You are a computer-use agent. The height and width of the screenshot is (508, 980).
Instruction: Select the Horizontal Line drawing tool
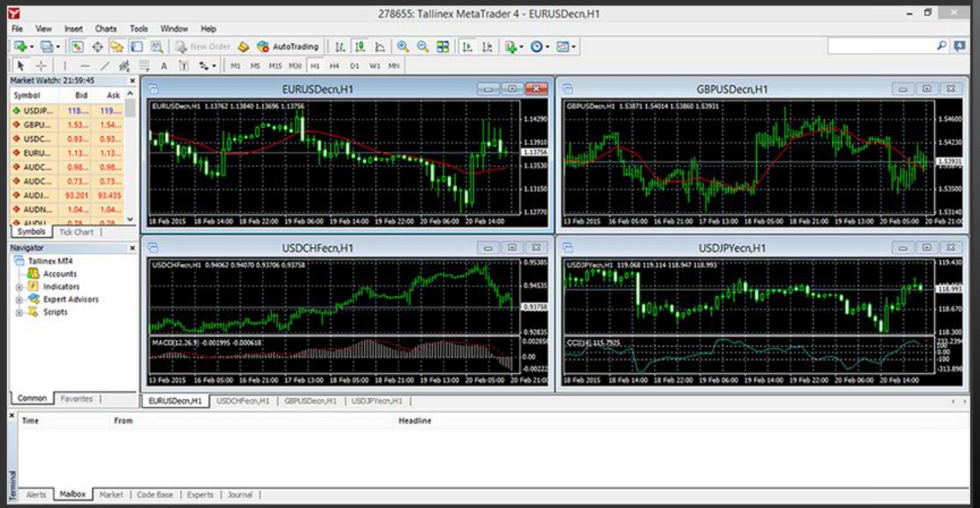pyautogui.click(x=85, y=65)
